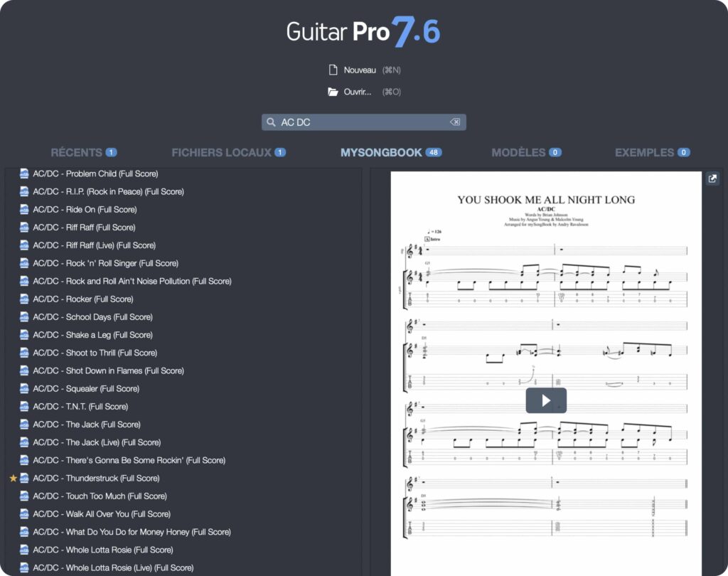Open the Exemples tab

(653, 152)
